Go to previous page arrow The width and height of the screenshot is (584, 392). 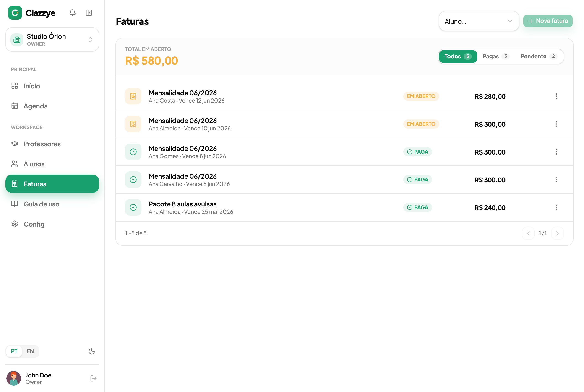point(528,233)
